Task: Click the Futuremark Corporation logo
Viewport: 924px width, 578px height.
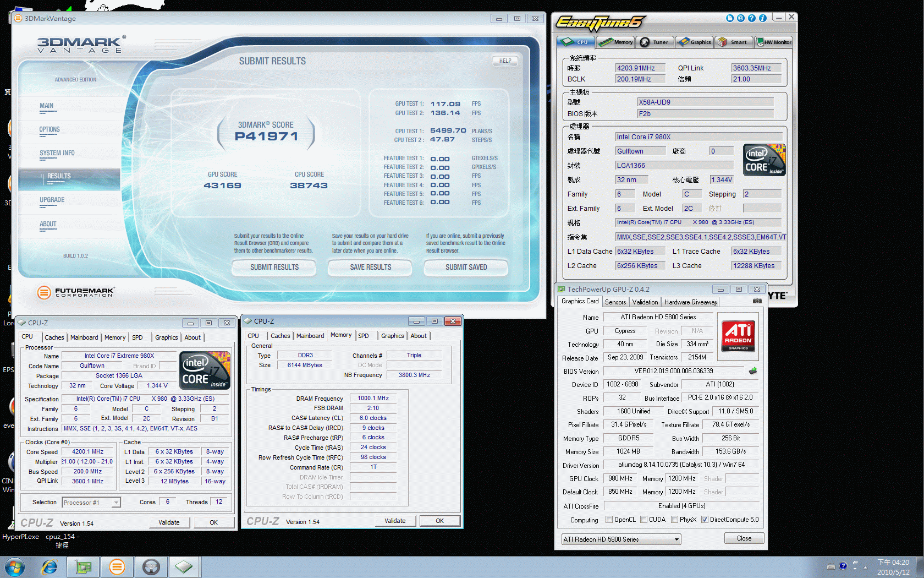Action: point(76,292)
